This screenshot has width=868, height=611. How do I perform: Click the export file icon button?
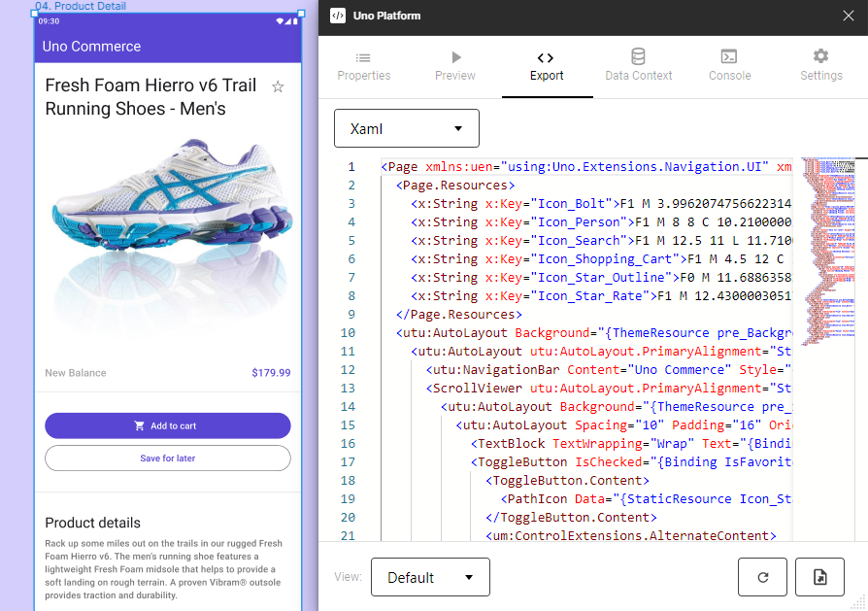pos(819,577)
